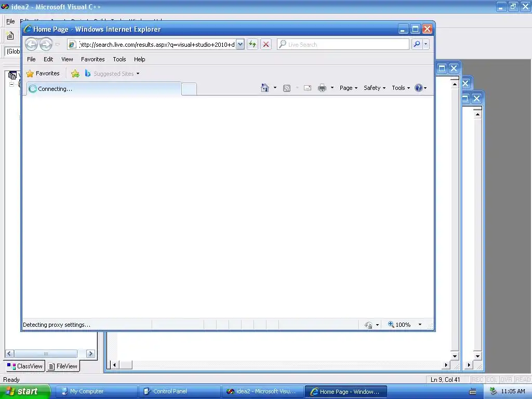
Task: Click the 11:05 AM system clock
Action: [513, 391]
